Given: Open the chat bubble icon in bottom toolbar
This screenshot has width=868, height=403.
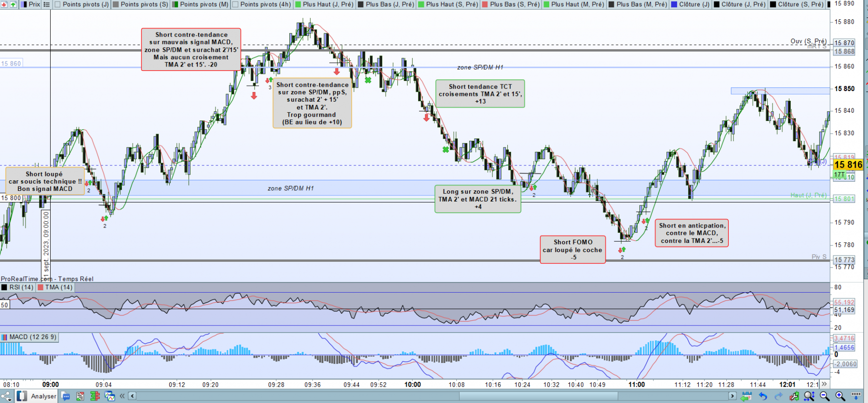Looking at the screenshot, I should (x=66, y=396).
